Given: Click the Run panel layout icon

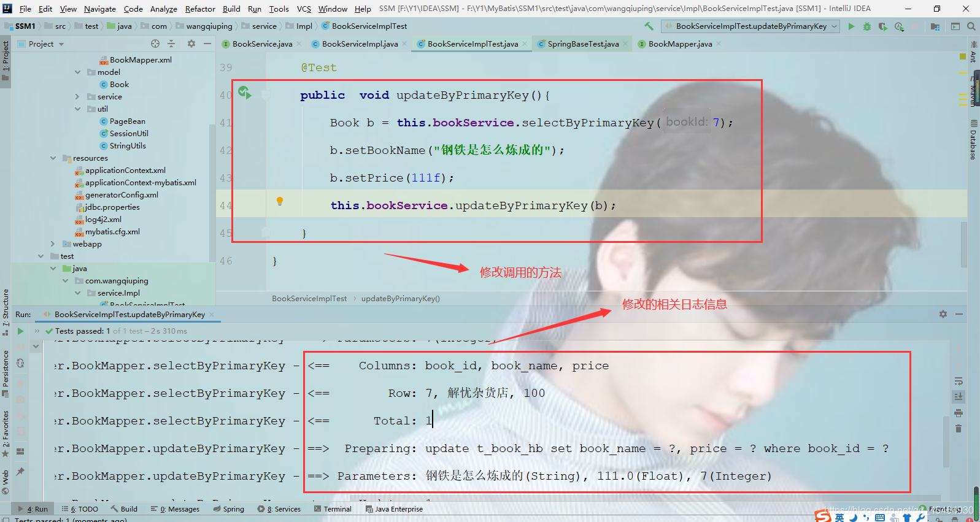Looking at the screenshot, I should (x=20, y=451).
